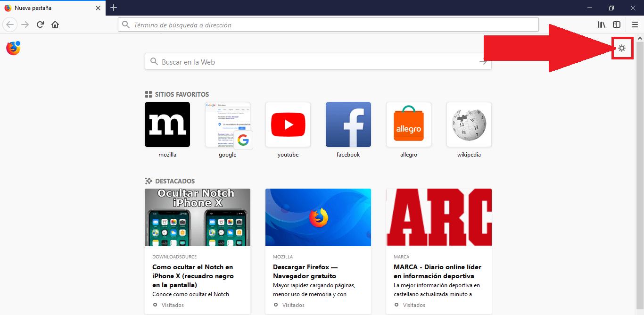Open the MARCA highlight card image
The image size is (644, 315).
439,217
